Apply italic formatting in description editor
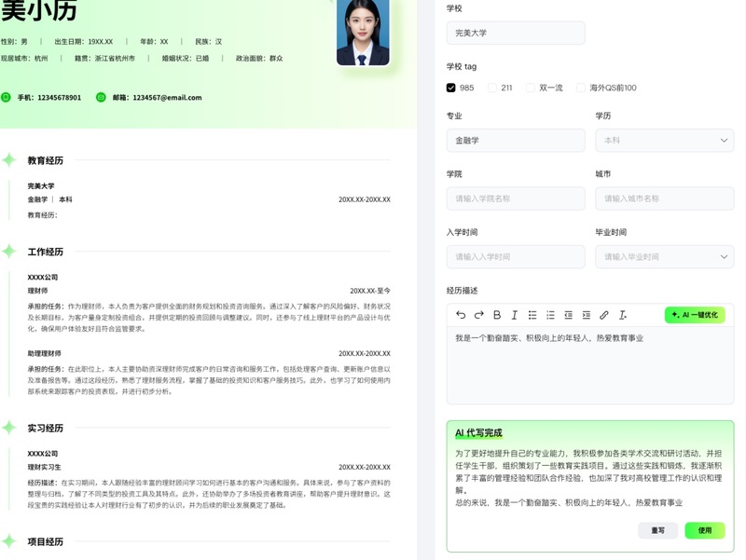 point(515,315)
